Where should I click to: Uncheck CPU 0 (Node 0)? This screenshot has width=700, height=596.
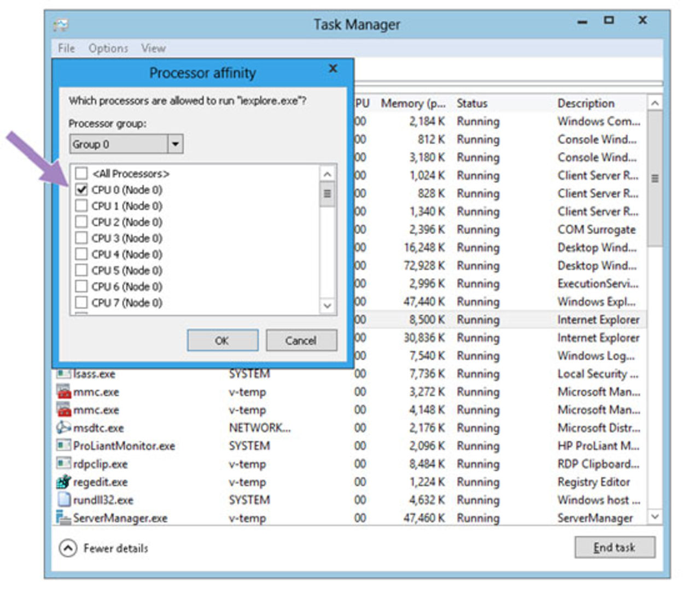(x=81, y=190)
